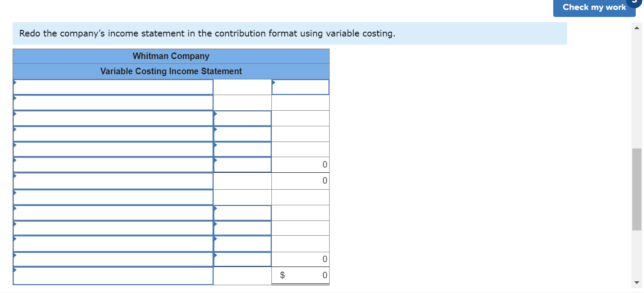644x293 pixels.
Task: Select the first amount input cell
Action: pyautogui.click(x=301, y=86)
